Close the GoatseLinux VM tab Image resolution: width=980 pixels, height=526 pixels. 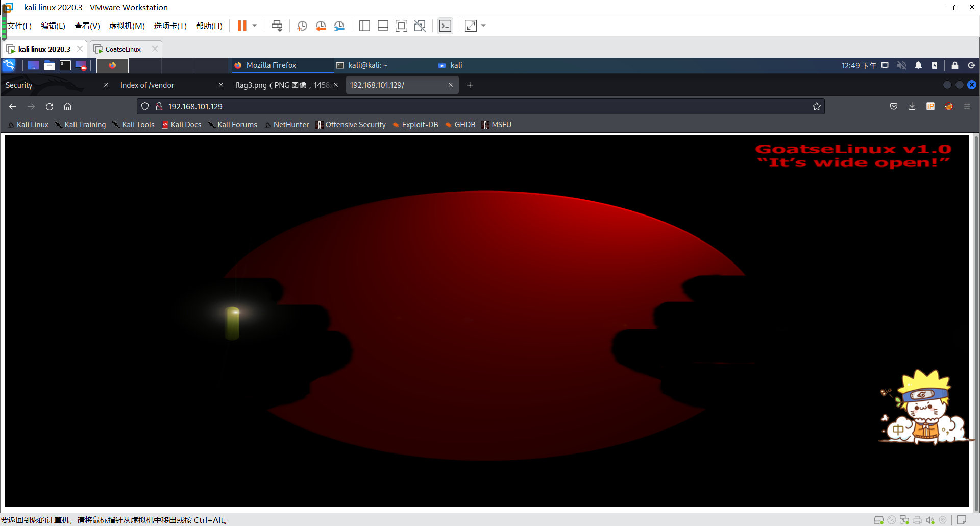[x=155, y=49]
